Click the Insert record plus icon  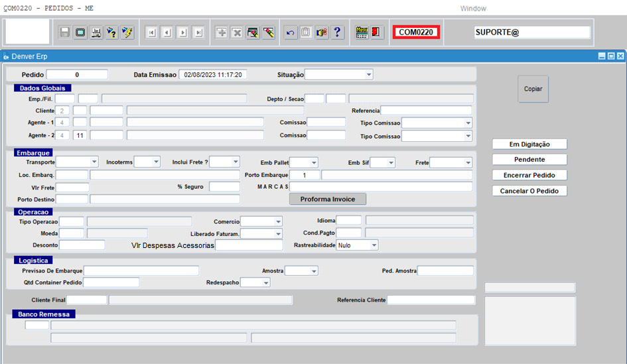coord(222,32)
